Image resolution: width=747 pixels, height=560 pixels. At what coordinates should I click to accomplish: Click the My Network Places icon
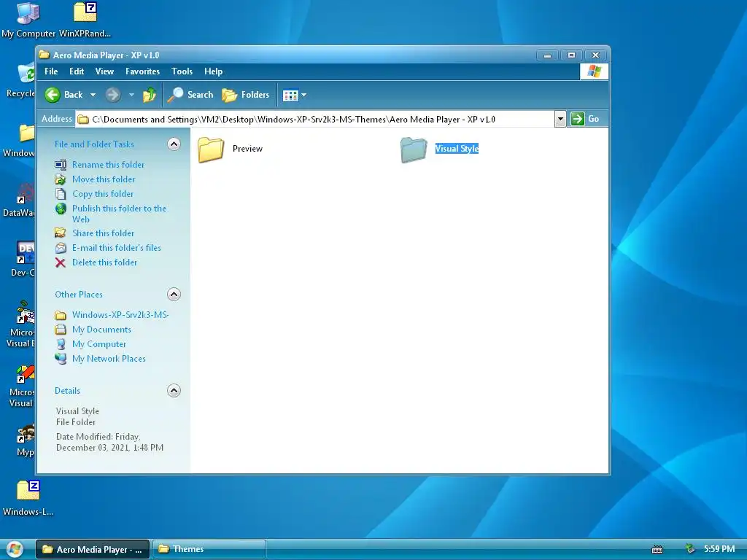(x=61, y=359)
